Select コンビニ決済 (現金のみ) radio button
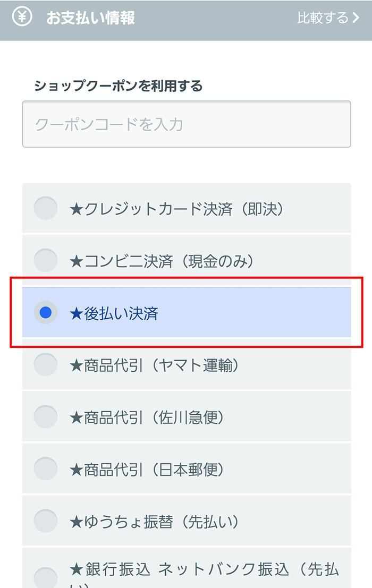The height and width of the screenshot is (588, 372). 46,260
